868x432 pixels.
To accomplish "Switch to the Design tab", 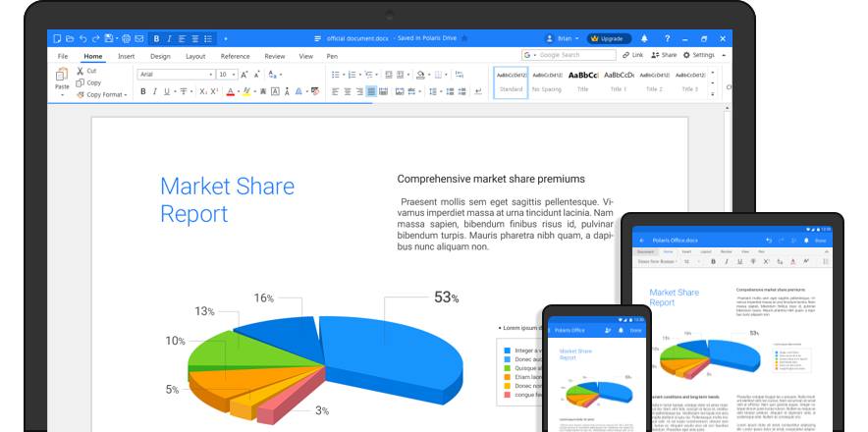I will click(160, 56).
